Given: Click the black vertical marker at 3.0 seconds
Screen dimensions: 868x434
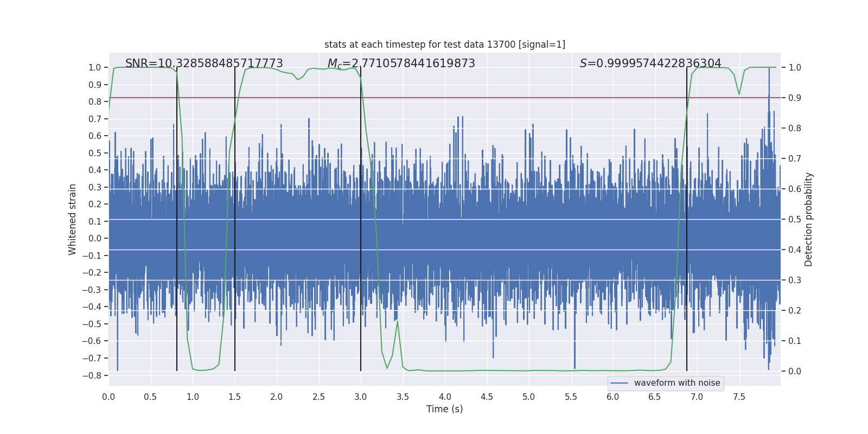Looking at the screenshot, I should tap(361, 219).
